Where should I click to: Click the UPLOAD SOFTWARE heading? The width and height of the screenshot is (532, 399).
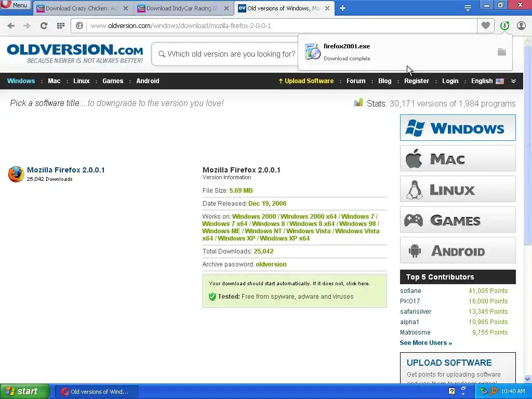449,363
